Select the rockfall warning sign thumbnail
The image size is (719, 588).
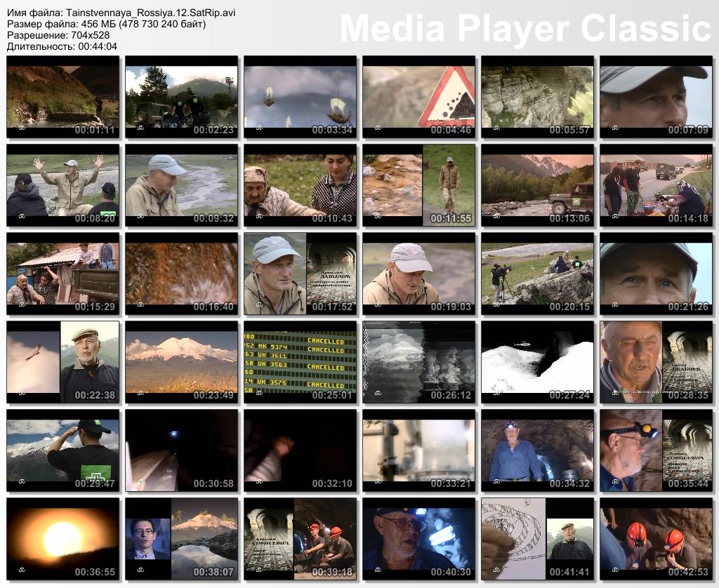point(418,97)
